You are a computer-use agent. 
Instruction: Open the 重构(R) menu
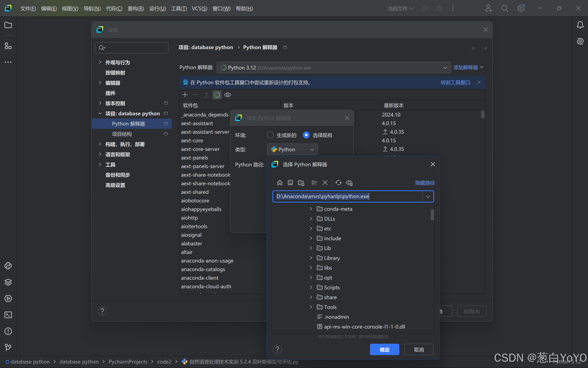pyautogui.click(x=136, y=9)
